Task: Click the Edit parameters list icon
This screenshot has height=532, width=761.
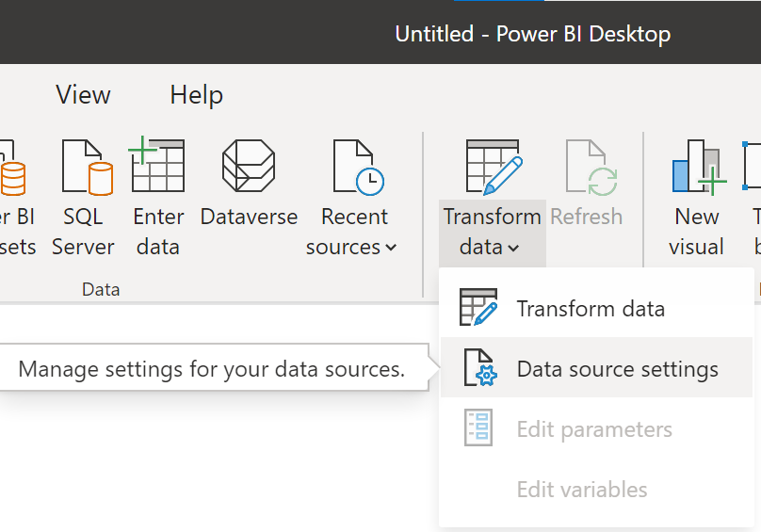Action: pyautogui.click(x=478, y=427)
